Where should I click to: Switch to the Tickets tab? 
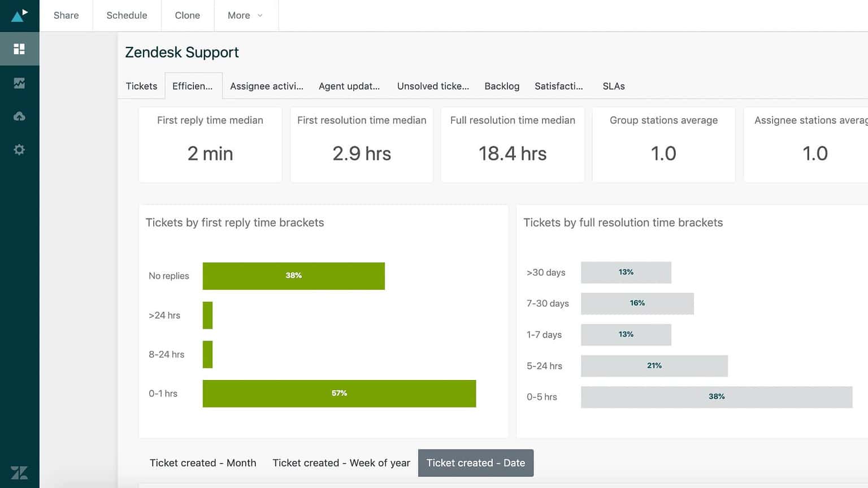point(141,86)
